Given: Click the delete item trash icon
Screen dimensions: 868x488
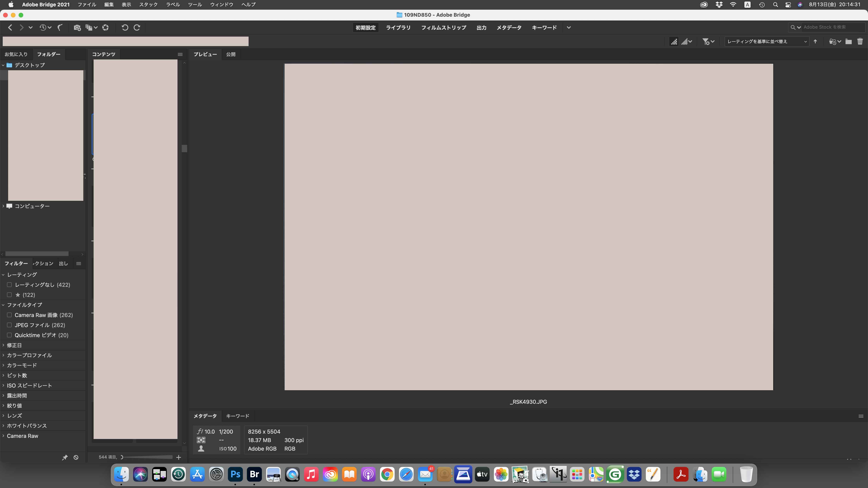Looking at the screenshot, I should 860,41.
